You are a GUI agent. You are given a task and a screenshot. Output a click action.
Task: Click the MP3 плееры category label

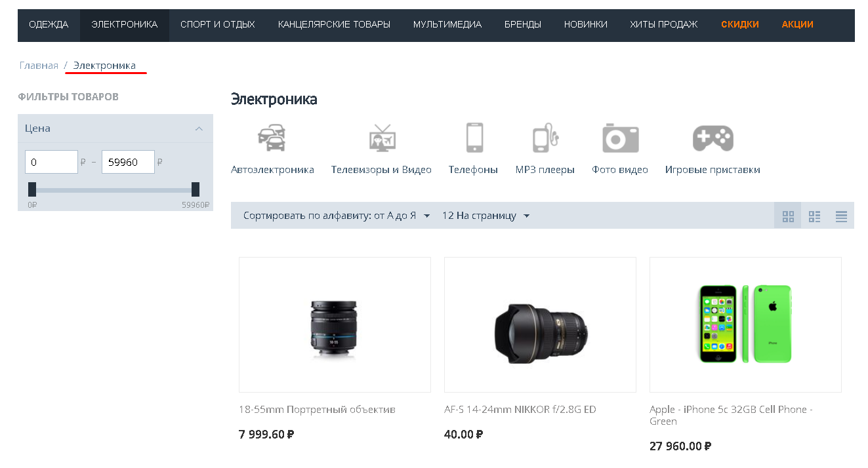(545, 170)
